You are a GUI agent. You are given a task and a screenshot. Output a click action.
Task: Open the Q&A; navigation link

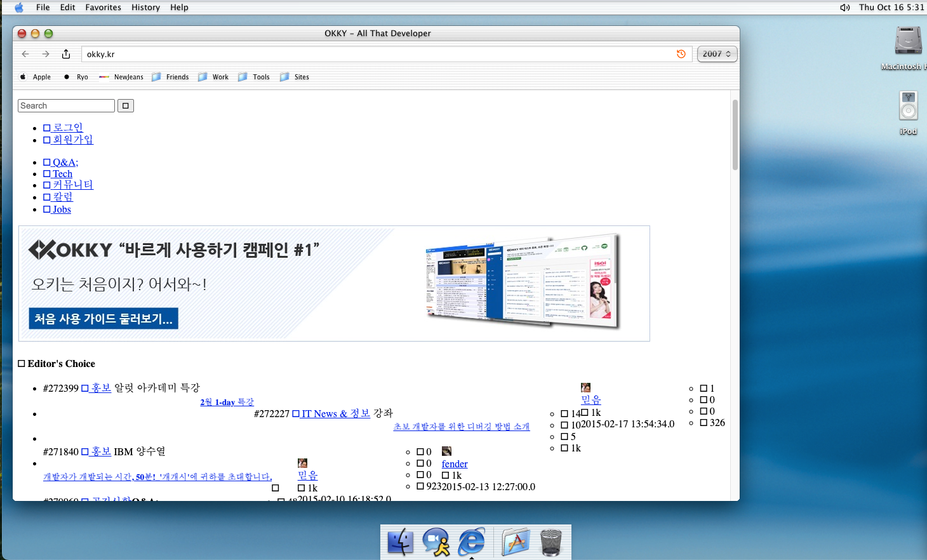click(x=61, y=163)
